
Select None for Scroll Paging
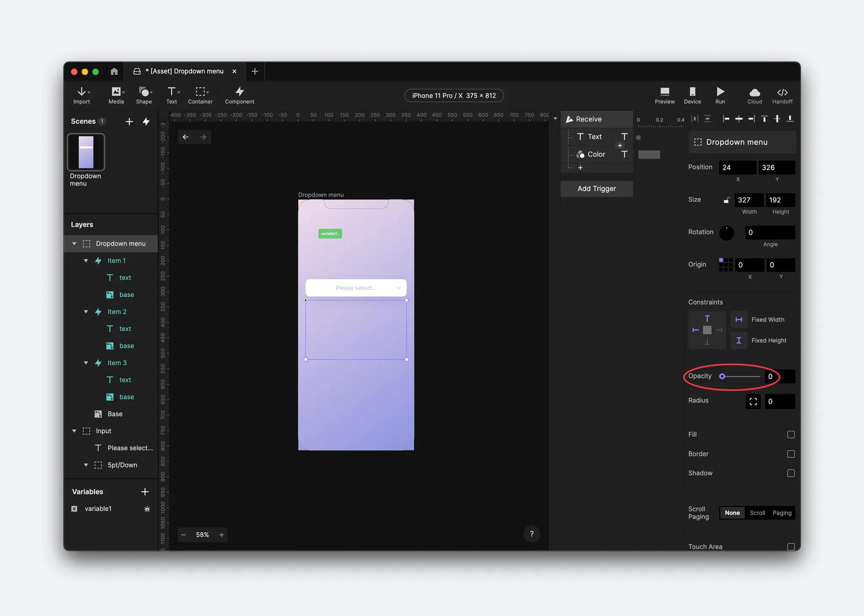pyautogui.click(x=732, y=513)
